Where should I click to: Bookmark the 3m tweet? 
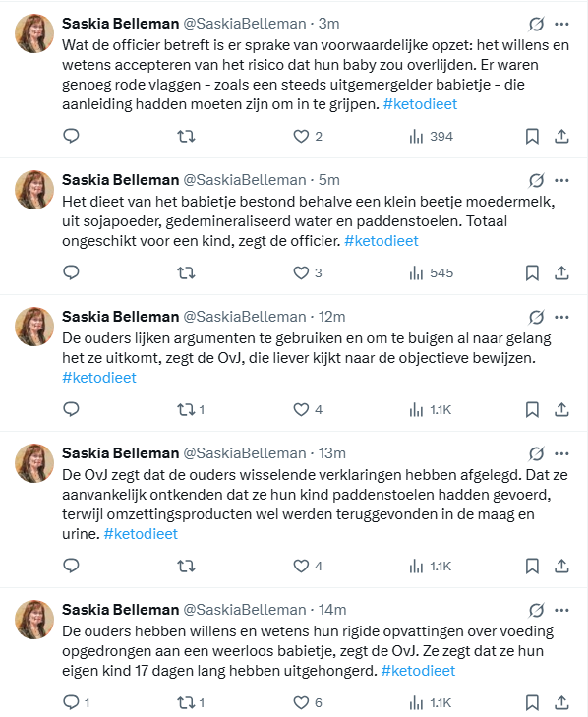click(x=532, y=137)
